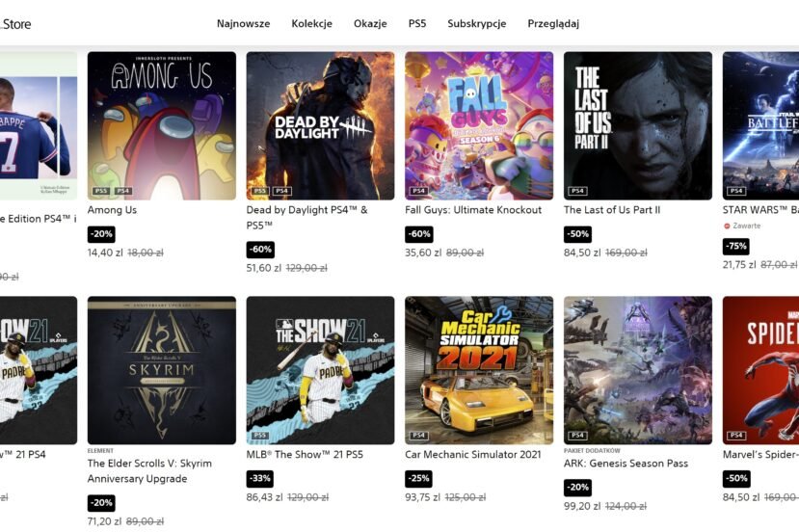Viewport: 799px width, 532px height.
Task: Open the Skyrim Anniversary Upgrade cover
Action: [162, 370]
